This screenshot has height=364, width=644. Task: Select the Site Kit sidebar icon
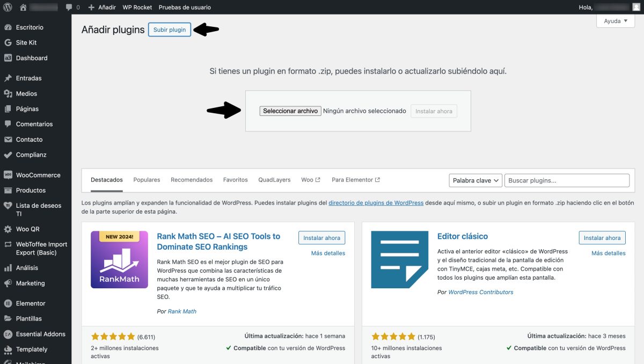8,42
